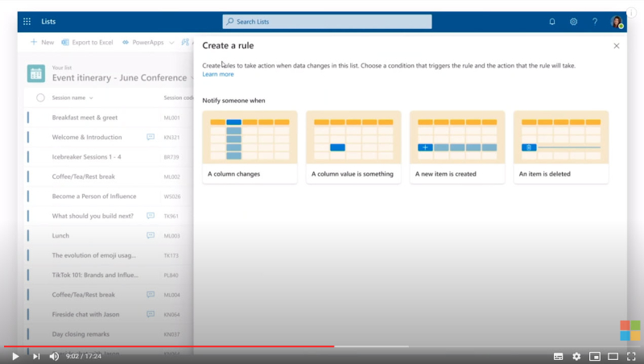Click the notifications bell icon

pyautogui.click(x=552, y=22)
